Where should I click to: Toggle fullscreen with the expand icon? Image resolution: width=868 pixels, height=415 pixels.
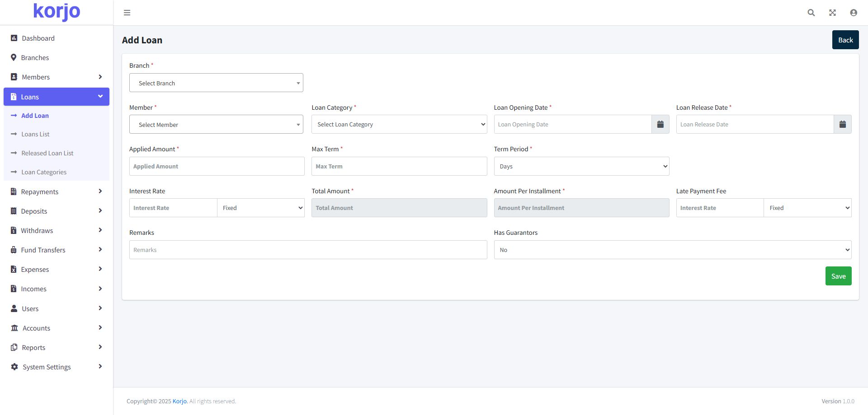click(832, 13)
